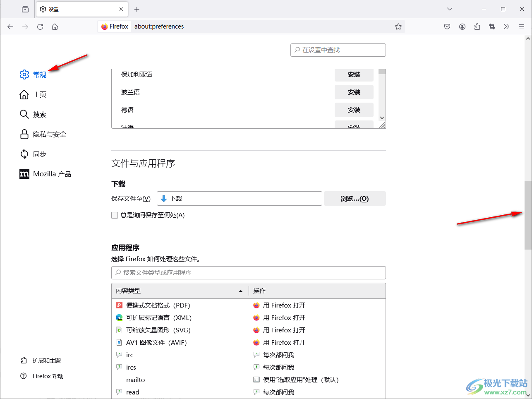Enable 总是询问保存至何处 checkbox
Viewport: 532px width, 399px height.
(x=115, y=215)
